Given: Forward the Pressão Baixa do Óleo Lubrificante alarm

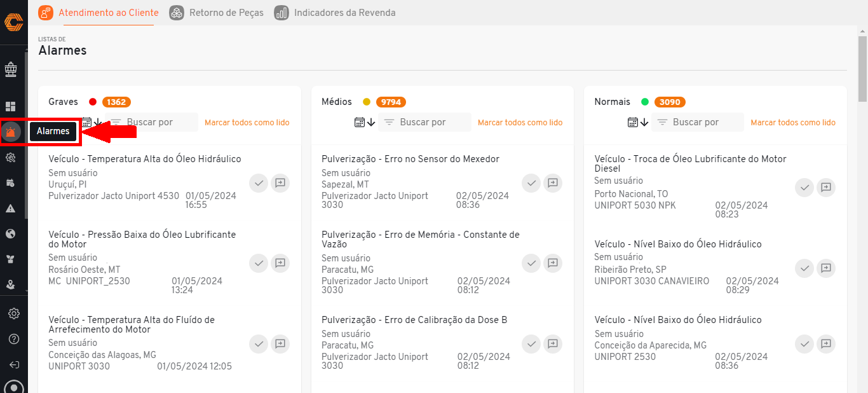Looking at the screenshot, I should pyautogui.click(x=280, y=263).
